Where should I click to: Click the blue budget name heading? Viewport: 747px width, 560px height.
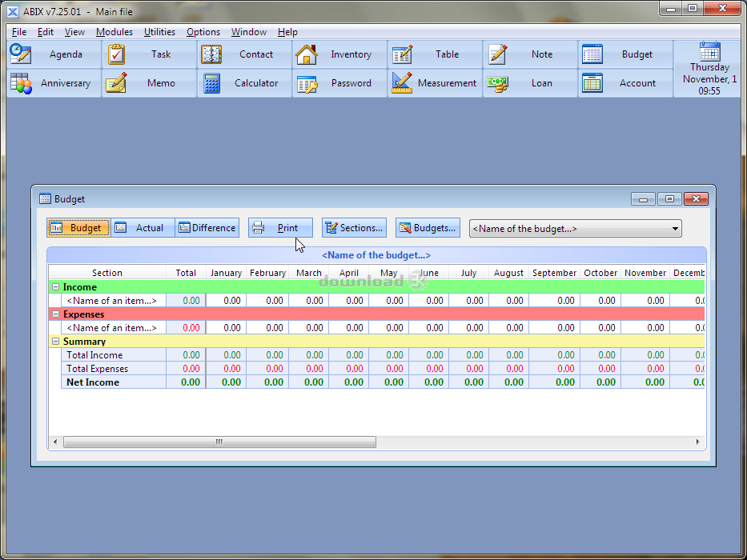pyautogui.click(x=376, y=255)
